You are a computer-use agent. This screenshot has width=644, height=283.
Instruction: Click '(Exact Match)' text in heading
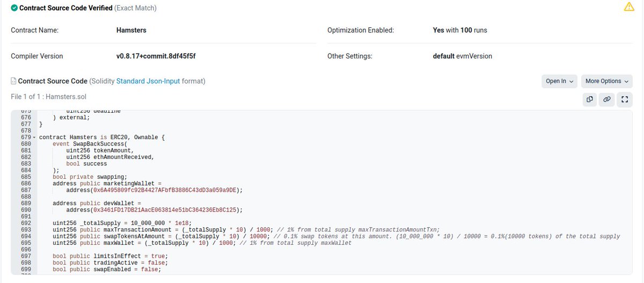136,8
